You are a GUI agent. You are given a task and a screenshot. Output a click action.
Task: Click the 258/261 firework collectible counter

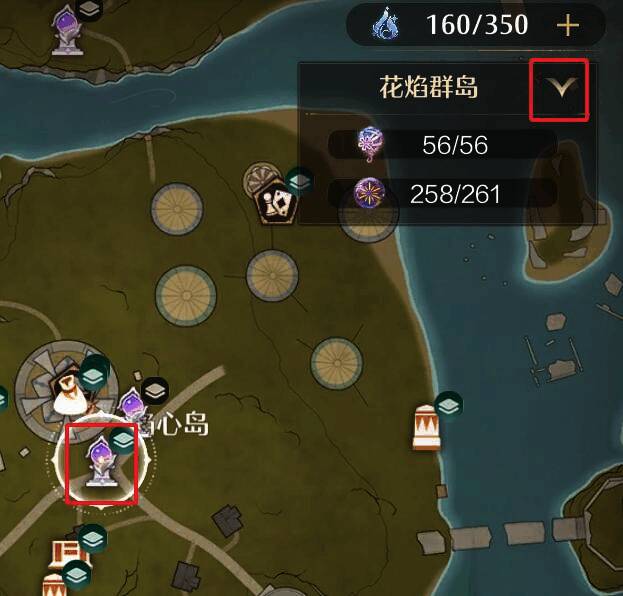pos(455,194)
